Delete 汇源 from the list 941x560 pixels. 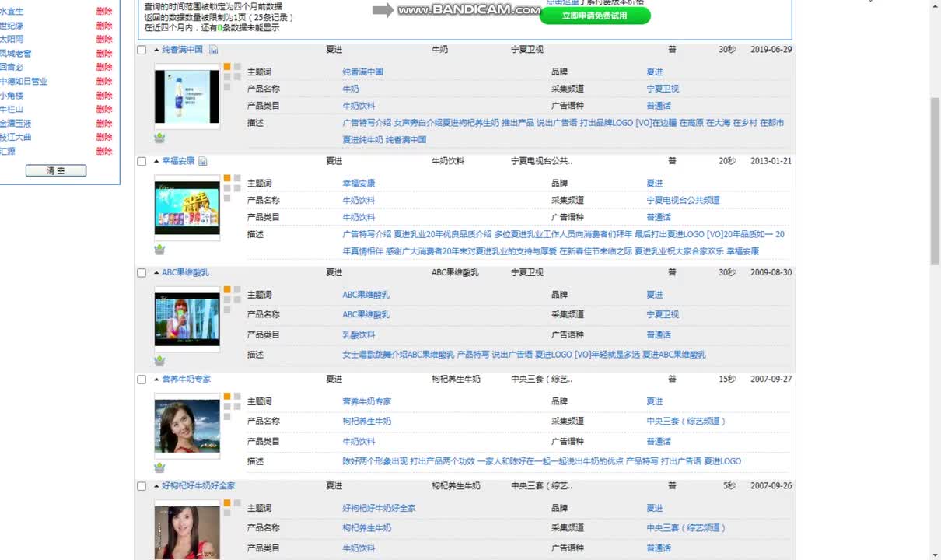coord(104,151)
